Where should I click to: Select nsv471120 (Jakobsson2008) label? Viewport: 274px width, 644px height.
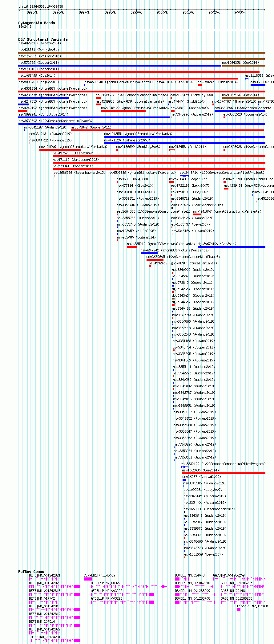point(127,140)
